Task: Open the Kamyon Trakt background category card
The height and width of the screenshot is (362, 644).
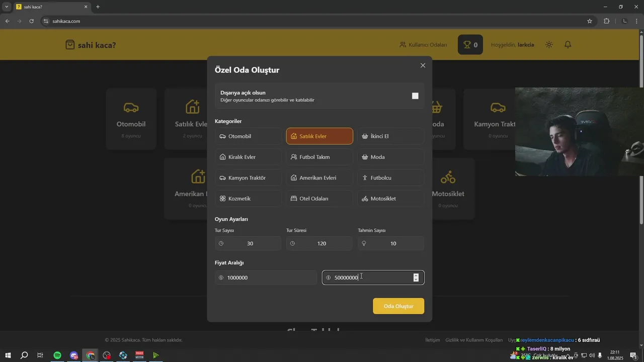Action: coord(490,119)
